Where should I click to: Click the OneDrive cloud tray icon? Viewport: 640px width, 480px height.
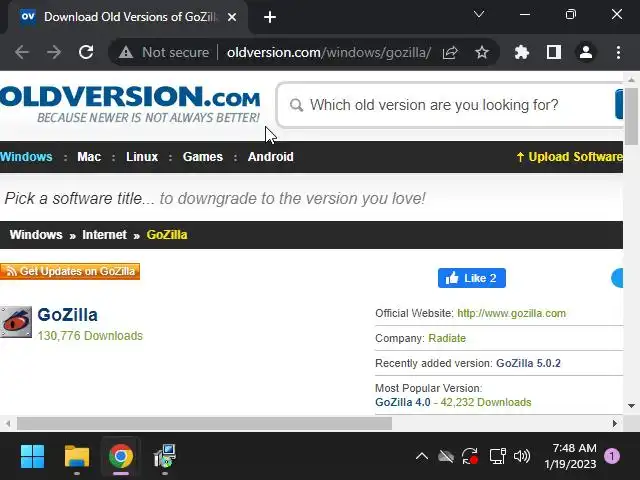pos(446,456)
